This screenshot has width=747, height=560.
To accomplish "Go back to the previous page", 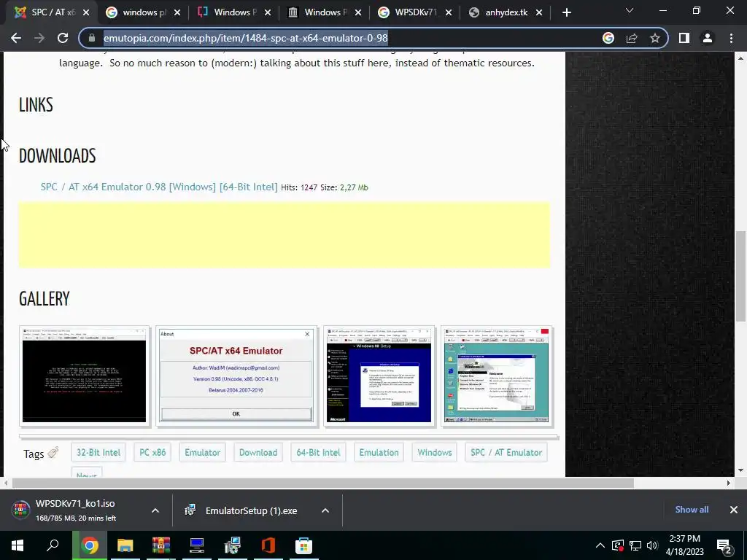I will click(x=16, y=38).
